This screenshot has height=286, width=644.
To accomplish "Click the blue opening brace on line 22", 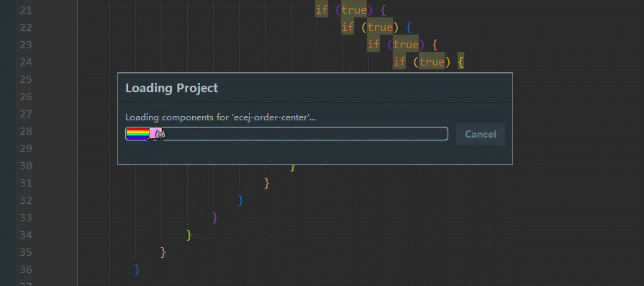I will tap(409, 27).
